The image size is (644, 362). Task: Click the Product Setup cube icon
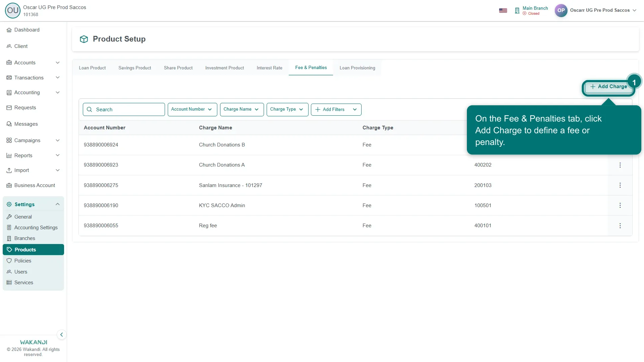click(84, 39)
